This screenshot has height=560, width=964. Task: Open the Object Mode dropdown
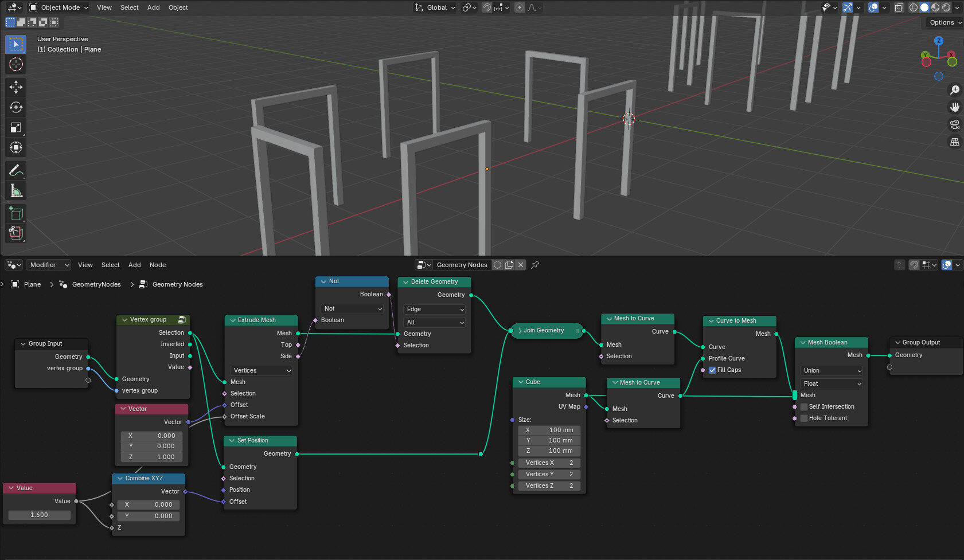point(59,7)
